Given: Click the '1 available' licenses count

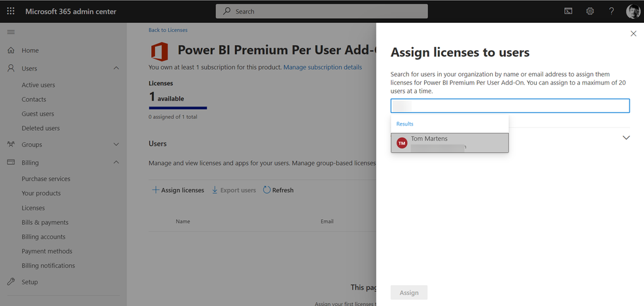Looking at the screenshot, I should [166, 97].
